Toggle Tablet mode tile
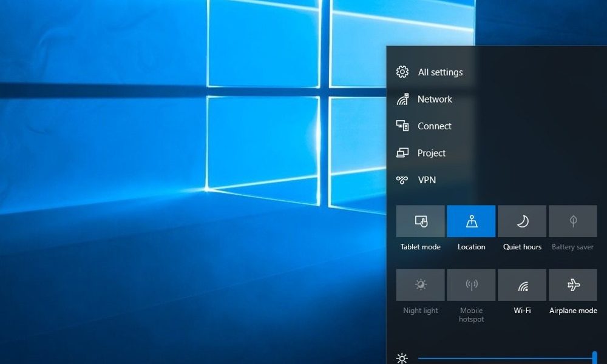Screen dimensions: 607x364 pos(421,221)
